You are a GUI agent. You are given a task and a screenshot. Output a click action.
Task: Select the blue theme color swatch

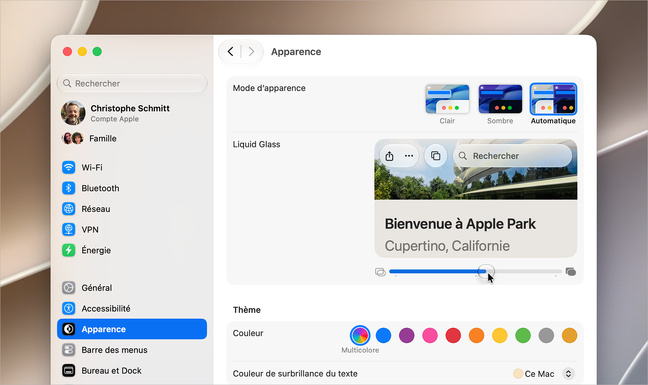pyautogui.click(x=384, y=335)
